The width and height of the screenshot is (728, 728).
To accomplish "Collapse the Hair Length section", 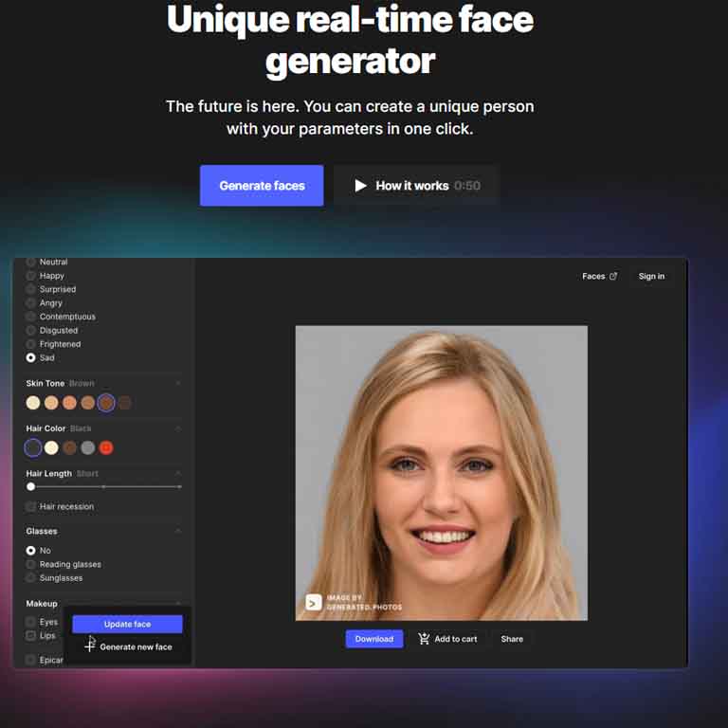I will coord(177,473).
